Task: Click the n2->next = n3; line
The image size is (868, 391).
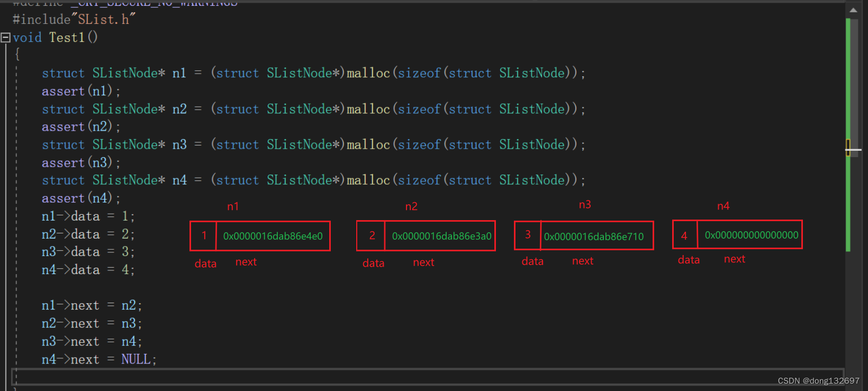Action: point(92,323)
